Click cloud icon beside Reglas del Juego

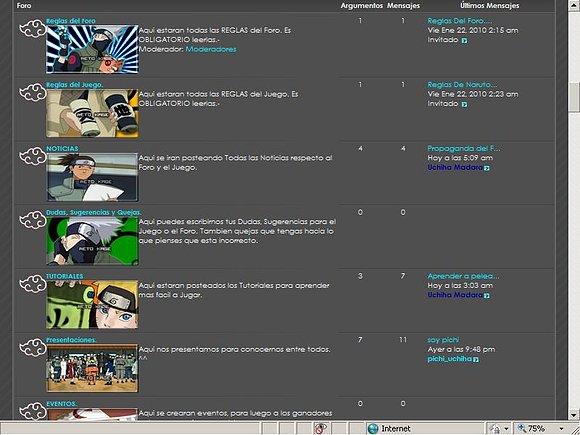32,93
